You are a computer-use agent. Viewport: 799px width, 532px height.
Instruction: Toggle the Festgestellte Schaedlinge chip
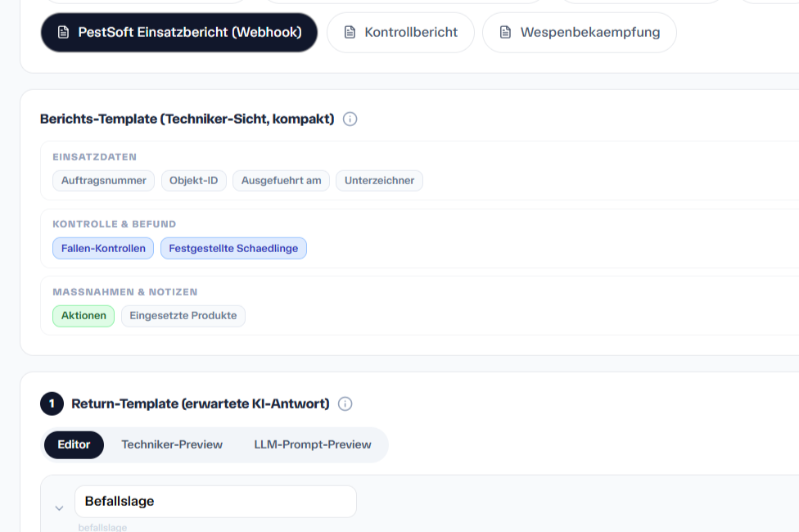(233, 249)
